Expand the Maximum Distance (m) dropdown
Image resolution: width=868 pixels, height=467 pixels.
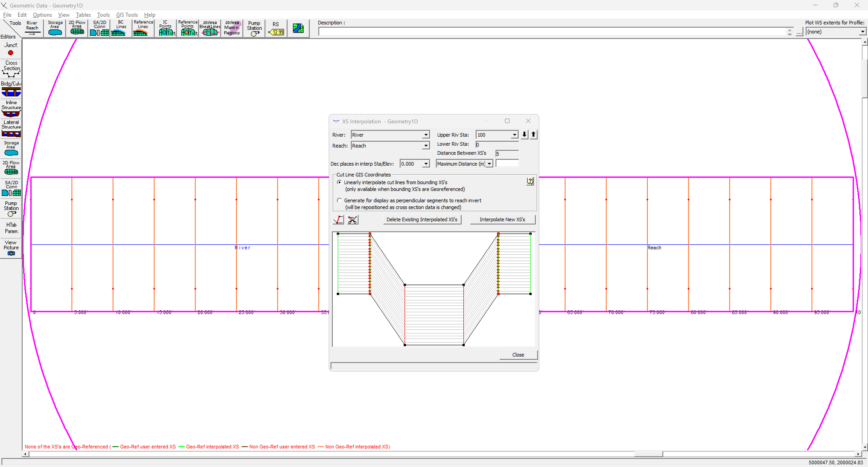coord(489,164)
